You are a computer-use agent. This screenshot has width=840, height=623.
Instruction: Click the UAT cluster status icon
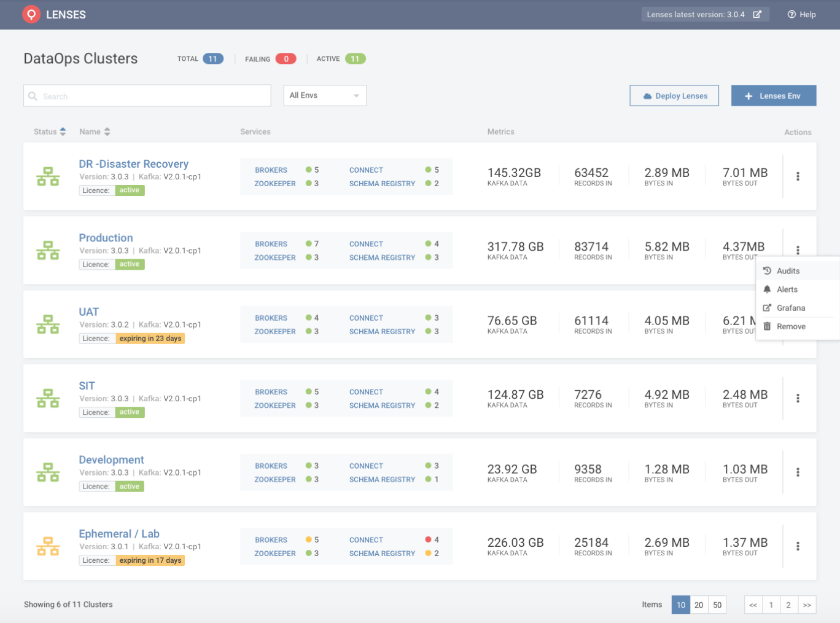(x=48, y=324)
